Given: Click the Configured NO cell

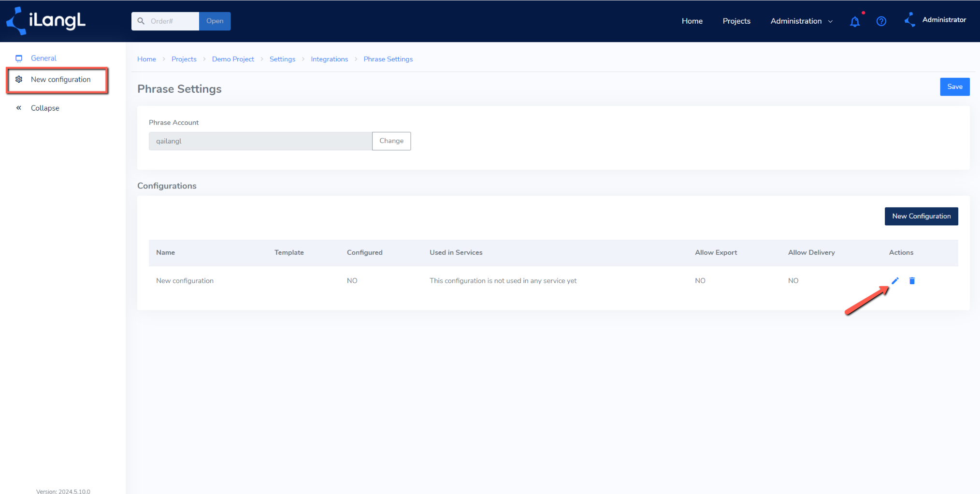Looking at the screenshot, I should [352, 280].
